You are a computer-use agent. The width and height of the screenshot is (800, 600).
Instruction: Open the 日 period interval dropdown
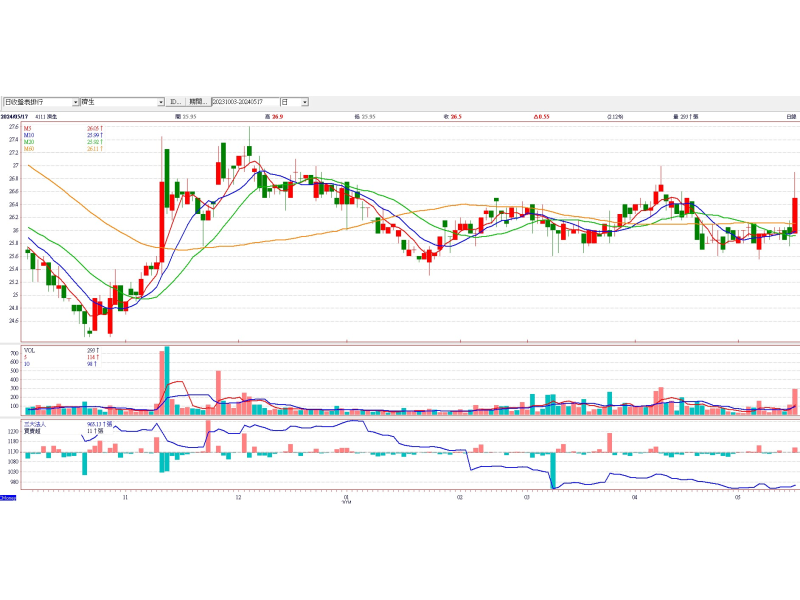pos(305,102)
